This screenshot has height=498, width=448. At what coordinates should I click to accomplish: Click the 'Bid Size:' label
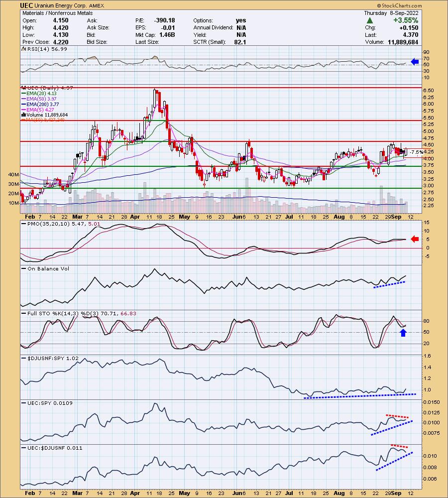[97, 42]
